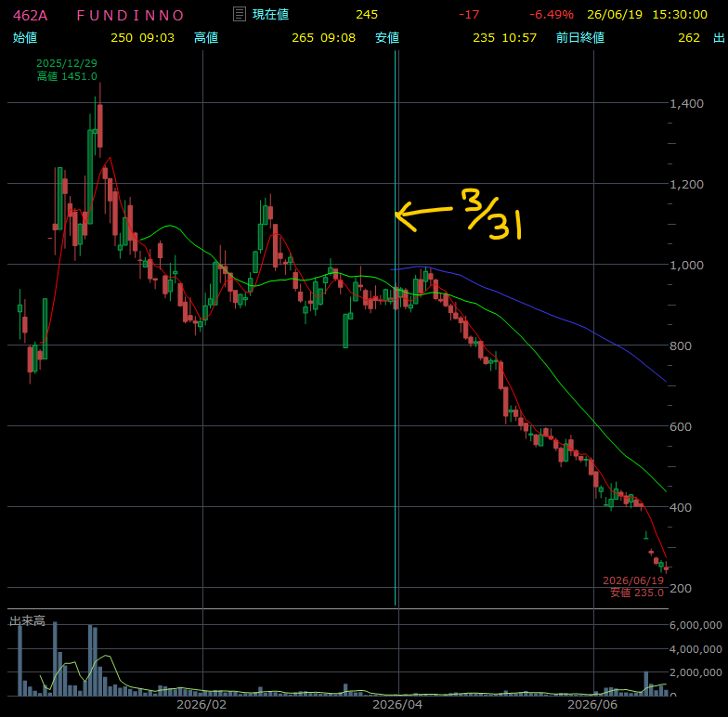The image size is (728, 717).
Task: Click the latest candlestick on the far right
Action: click(x=667, y=567)
